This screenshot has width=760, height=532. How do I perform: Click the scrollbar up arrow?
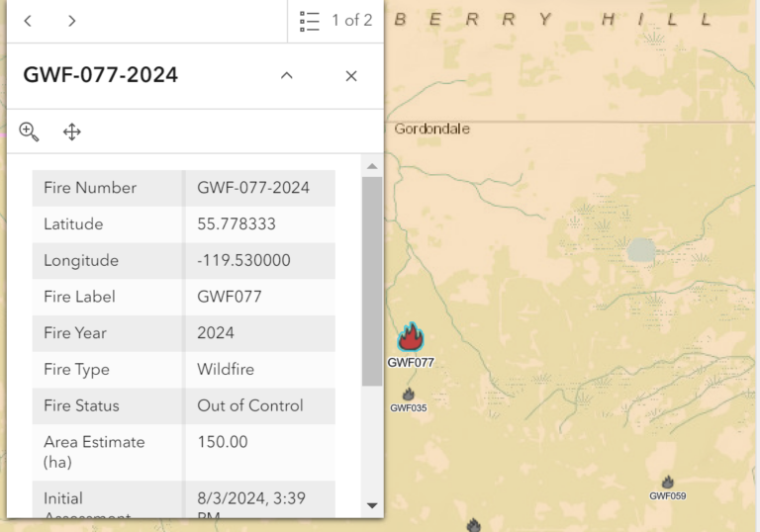372,167
